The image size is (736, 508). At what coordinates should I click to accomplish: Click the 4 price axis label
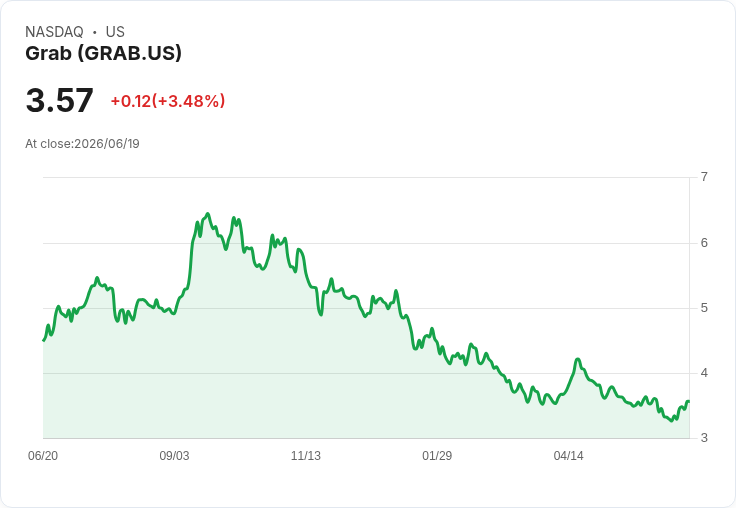704,373
